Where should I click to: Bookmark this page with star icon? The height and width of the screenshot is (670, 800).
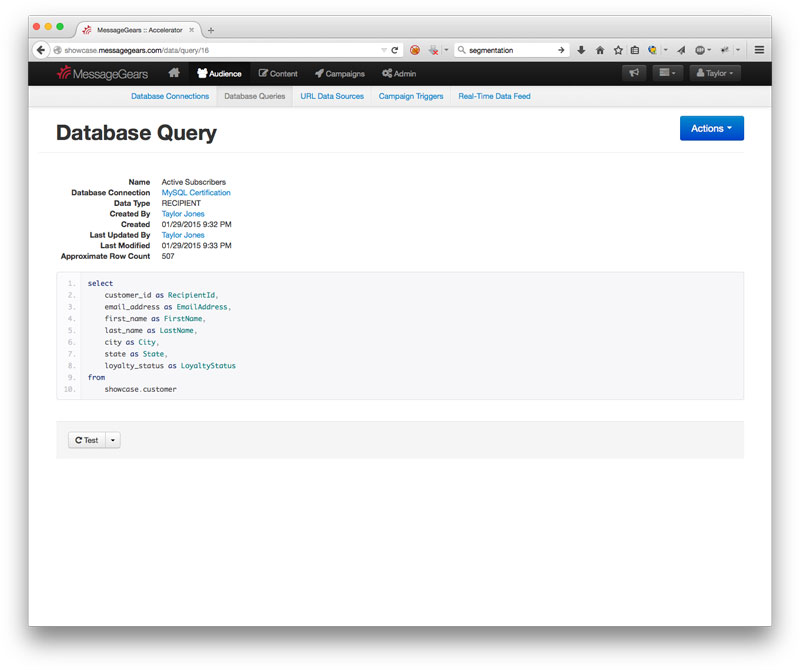pos(618,50)
